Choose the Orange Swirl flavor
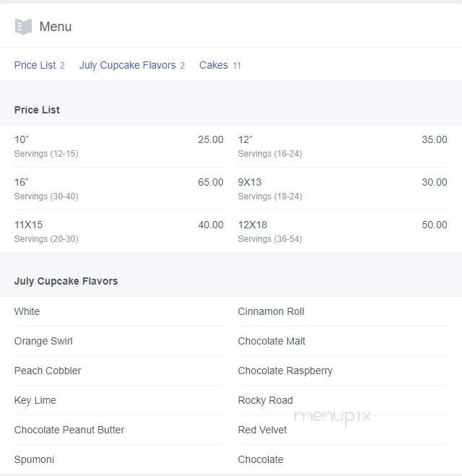This screenshot has width=462, height=476. tap(119, 341)
